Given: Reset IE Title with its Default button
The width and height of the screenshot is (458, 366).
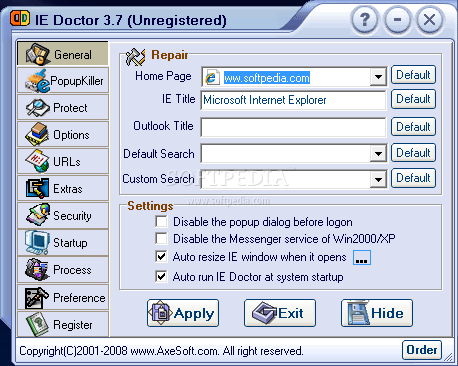Looking at the screenshot, I should coord(413,99).
